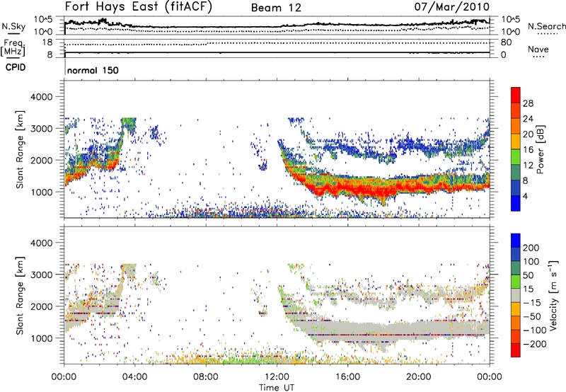Screen dimensions: 566x392
Task: Click the "16:00" time axis label
Action: click(347, 377)
